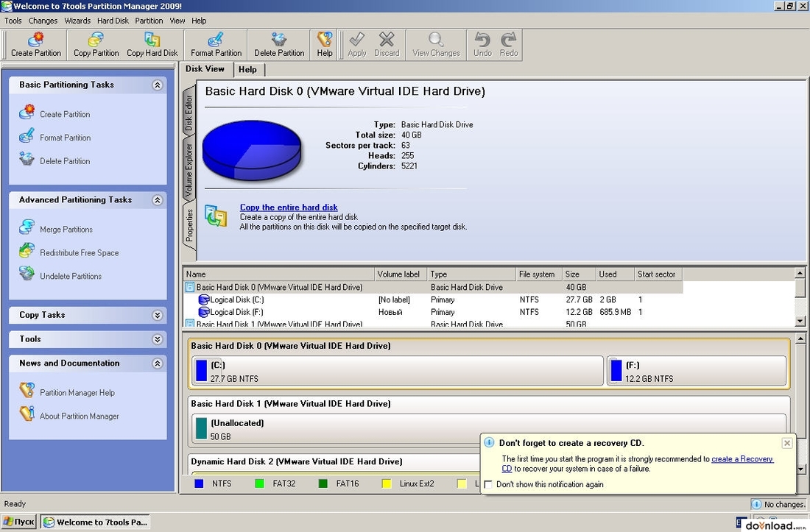Collapse the Advanced Partitioning Tasks panel
The width and height of the screenshot is (810, 532).
coord(158,200)
